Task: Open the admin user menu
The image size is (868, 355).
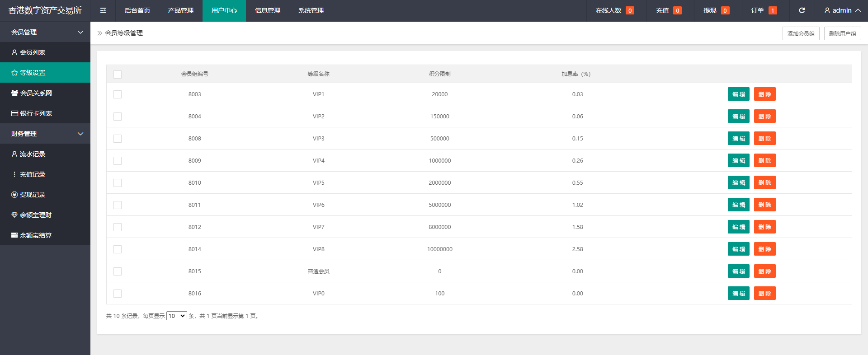Action: pyautogui.click(x=842, y=10)
